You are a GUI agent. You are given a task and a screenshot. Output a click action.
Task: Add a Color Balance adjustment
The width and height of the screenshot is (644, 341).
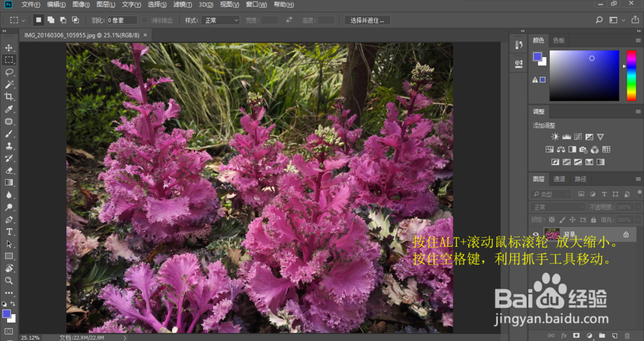pos(561,150)
